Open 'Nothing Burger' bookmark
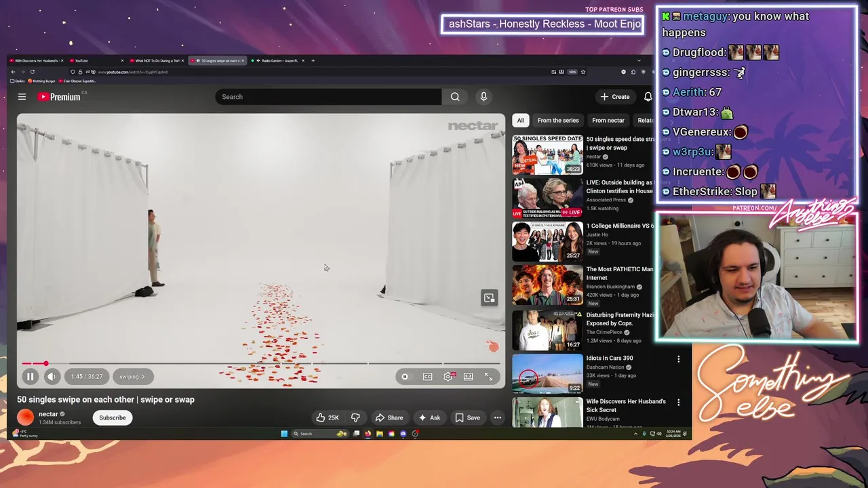 click(42, 81)
